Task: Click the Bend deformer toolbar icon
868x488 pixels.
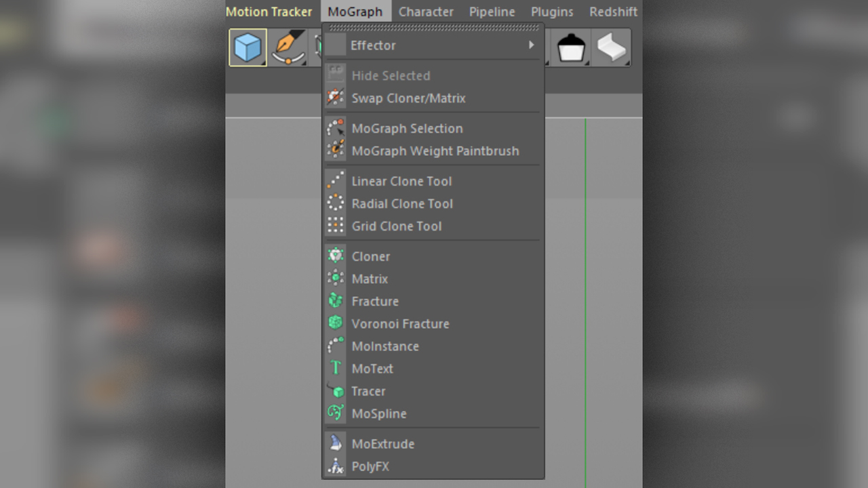Action: pyautogui.click(x=612, y=47)
